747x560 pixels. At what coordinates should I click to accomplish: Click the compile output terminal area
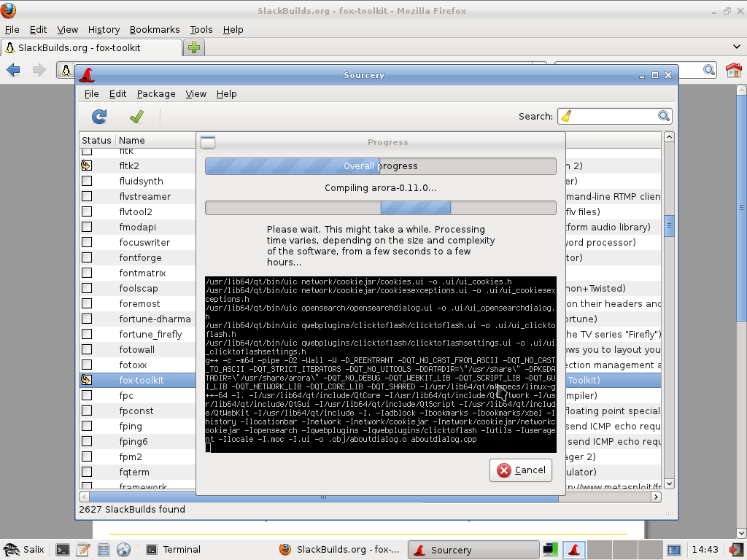pyautogui.click(x=381, y=365)
